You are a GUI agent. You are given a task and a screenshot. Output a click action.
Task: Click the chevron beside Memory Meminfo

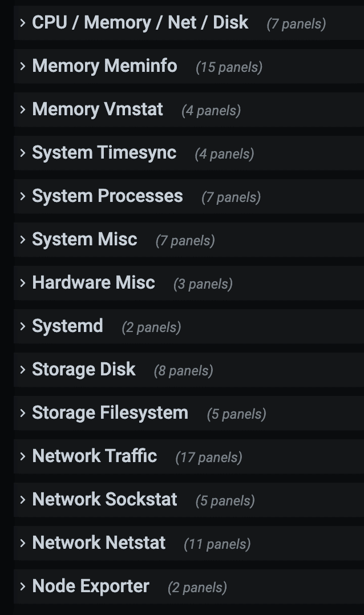(x=22, y=66)
